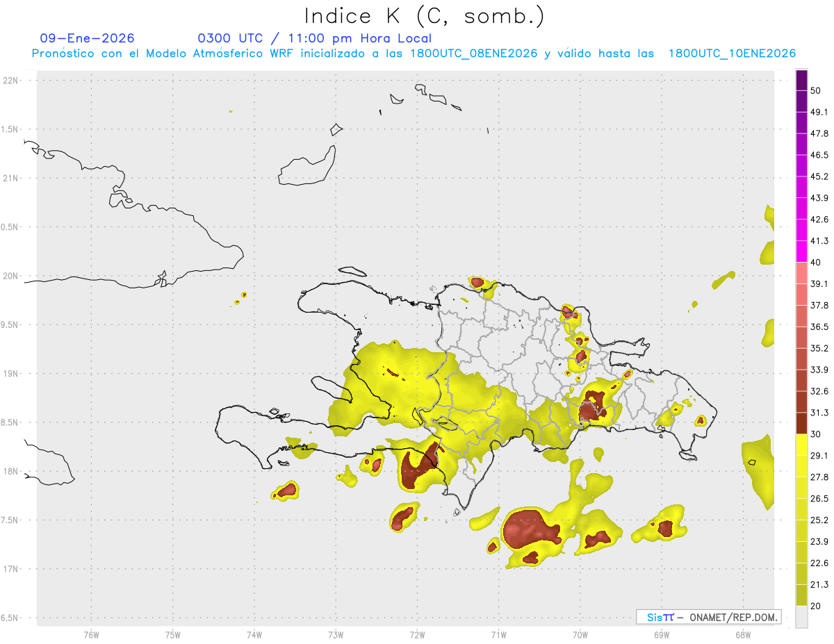Click the '74W' longitude label

[x=254, y=634]
